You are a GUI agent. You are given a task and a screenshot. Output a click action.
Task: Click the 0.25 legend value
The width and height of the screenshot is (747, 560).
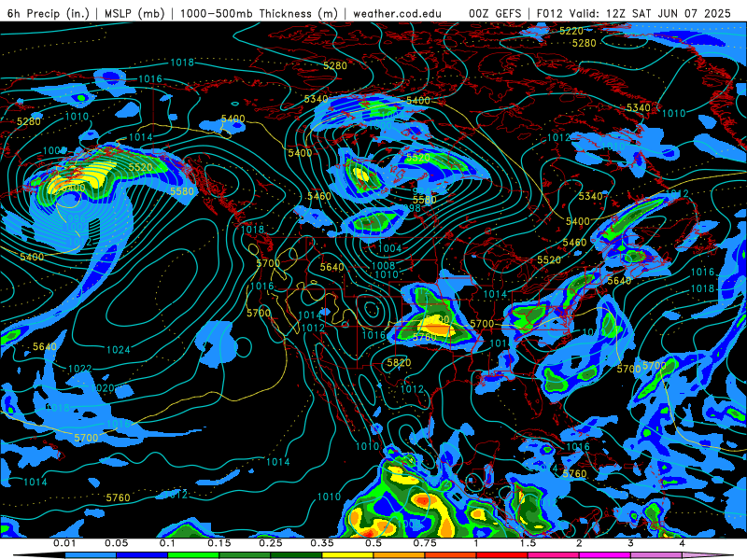(x=271, y=543)
